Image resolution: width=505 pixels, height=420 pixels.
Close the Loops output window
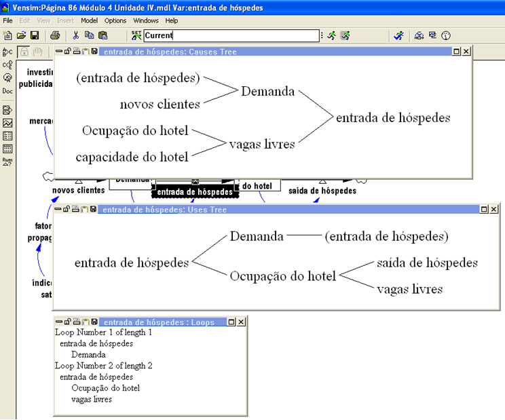(242, 322)
